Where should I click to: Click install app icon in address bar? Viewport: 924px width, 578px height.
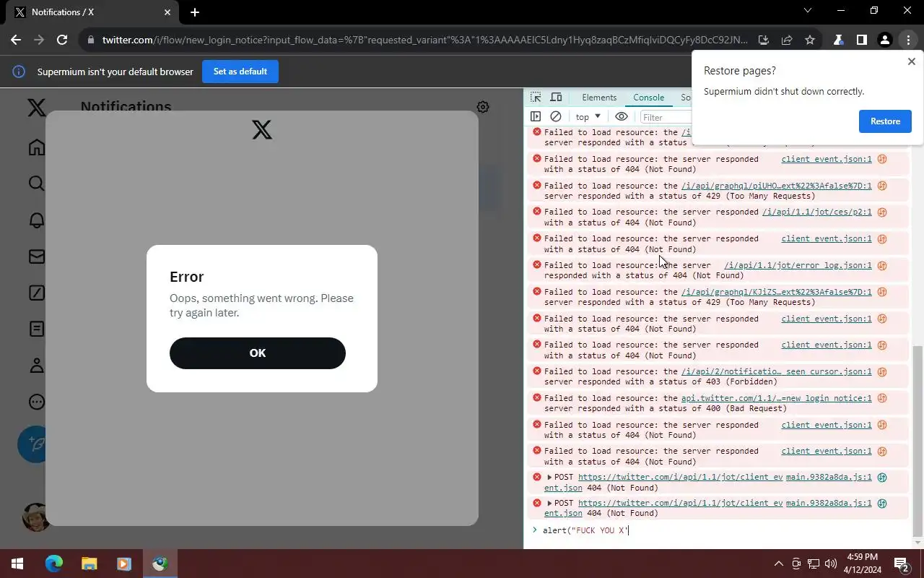click(763, 40)
